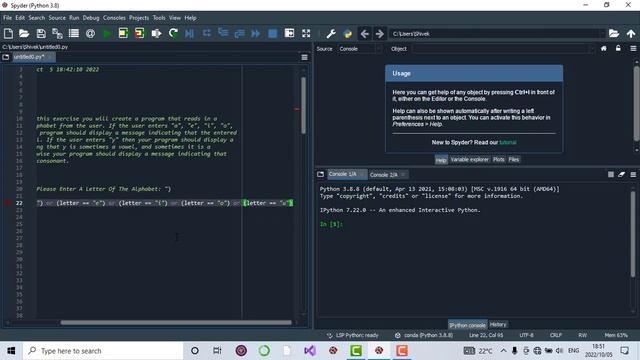Screen dimensions: 640x360
Task: Open the Spyder tutorial link
Action: click(x=508, y=142)
